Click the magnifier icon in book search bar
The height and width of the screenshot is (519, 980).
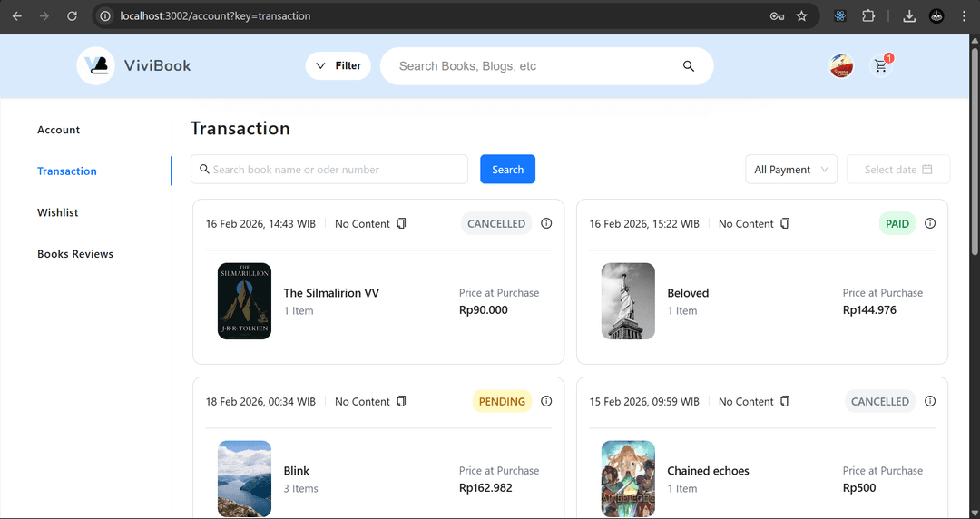tap(689, 66)
